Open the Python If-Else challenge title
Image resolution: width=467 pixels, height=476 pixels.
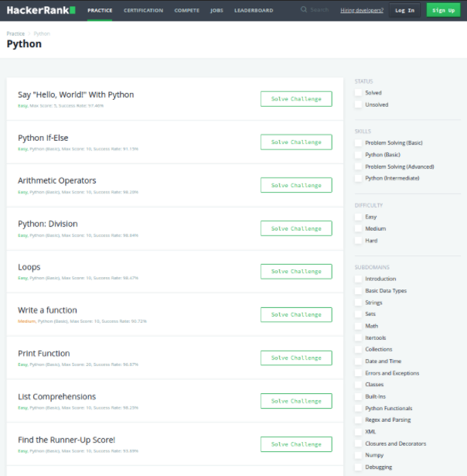click(x=43, y=138)
